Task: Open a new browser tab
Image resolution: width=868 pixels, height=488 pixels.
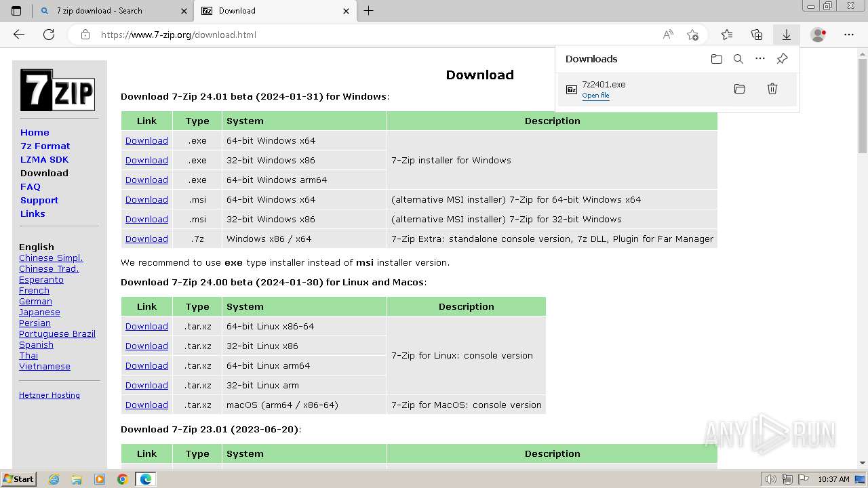Action: click(x=368, y=11)
